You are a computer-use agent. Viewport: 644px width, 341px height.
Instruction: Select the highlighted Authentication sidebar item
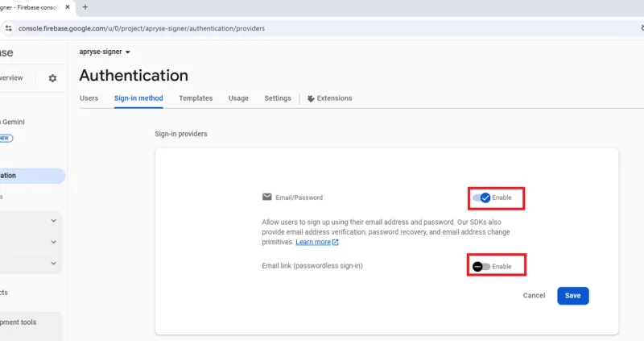(x=32, y=176)
